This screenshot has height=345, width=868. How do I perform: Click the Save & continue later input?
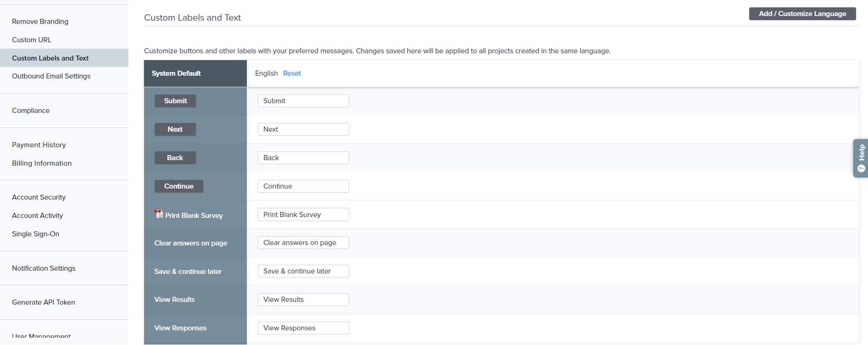[x=303, y=271]
